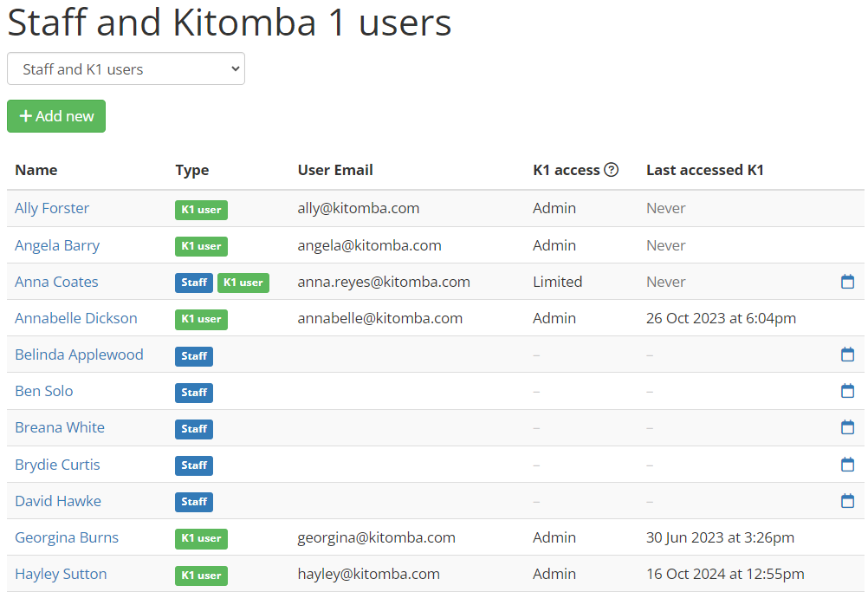Click the email angela@kitomba.com
Image resolution: width=868 pixels, height=592 pixels.
point(369,245)
